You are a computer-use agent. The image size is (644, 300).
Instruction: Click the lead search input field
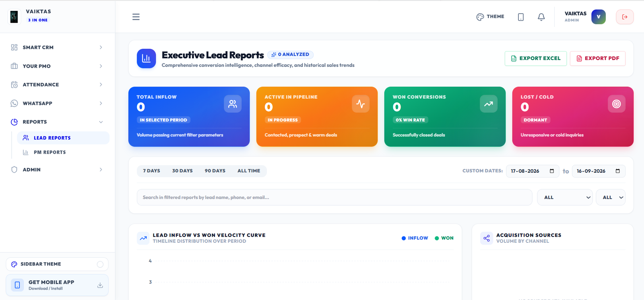(x=334, y=197)
